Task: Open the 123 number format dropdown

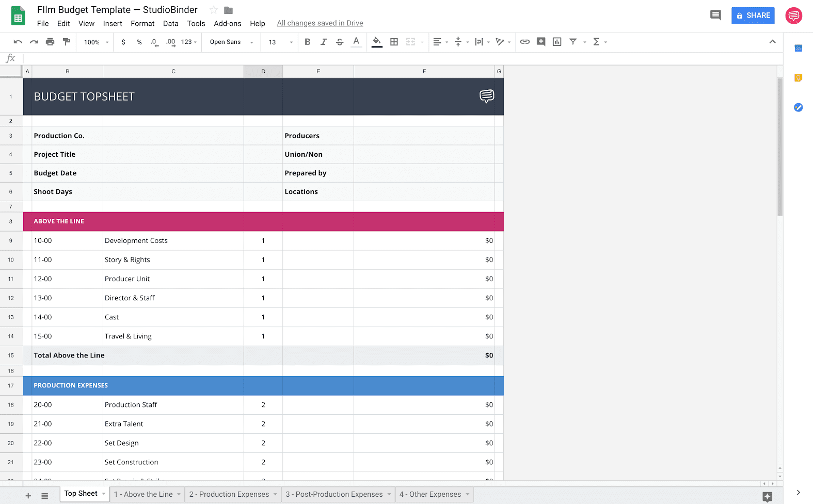Action: [189, 42]
